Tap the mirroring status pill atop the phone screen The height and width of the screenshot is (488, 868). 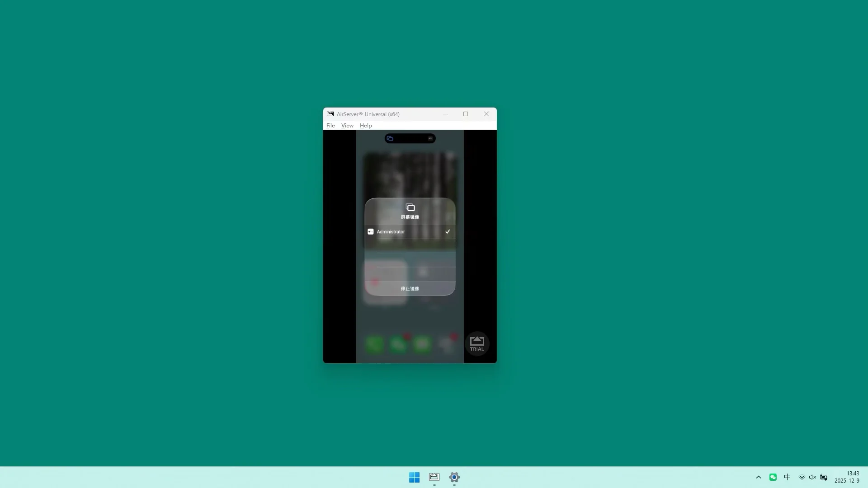[409, 138]
